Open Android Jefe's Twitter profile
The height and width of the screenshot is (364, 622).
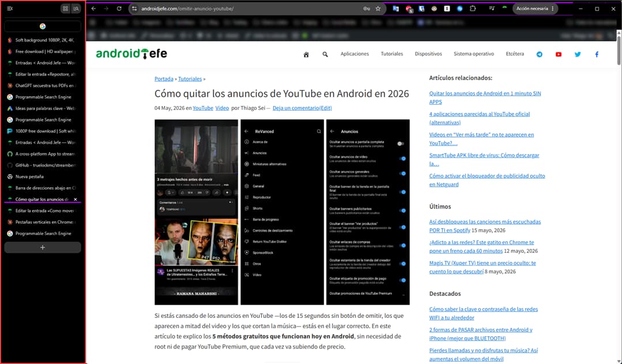point(578,54)
